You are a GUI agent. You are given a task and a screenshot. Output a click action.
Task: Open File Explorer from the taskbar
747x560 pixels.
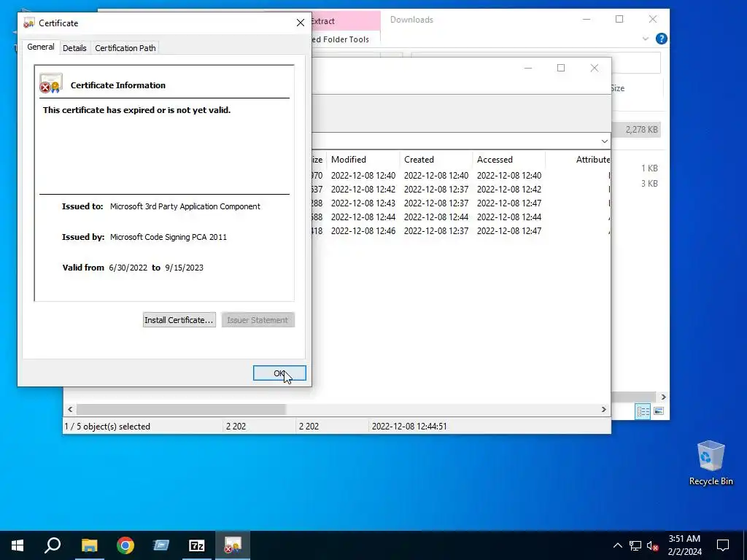pos(89,545)
